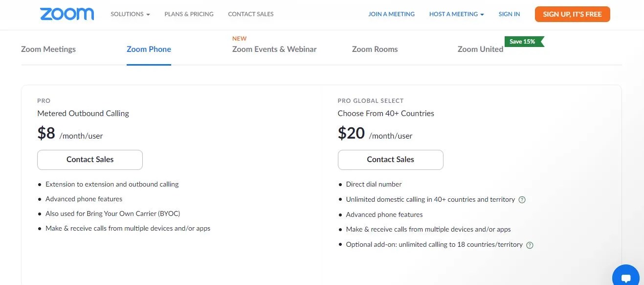Click the tooltip beside optional add-on calling
644x285 pixels.
530,244
